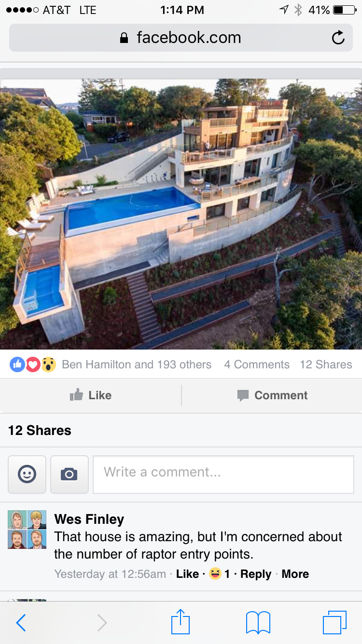Screen dimensions: 362x644
Task: Open emoji picker beside comment box
Action: point(27,475)
